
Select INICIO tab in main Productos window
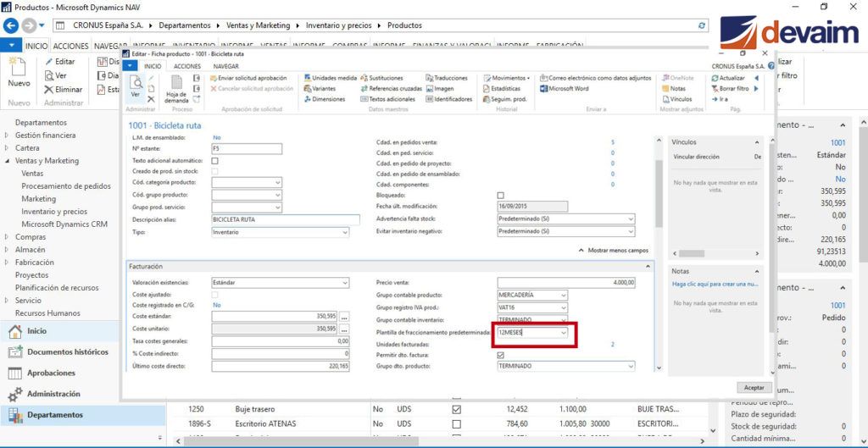pos(36,46)
